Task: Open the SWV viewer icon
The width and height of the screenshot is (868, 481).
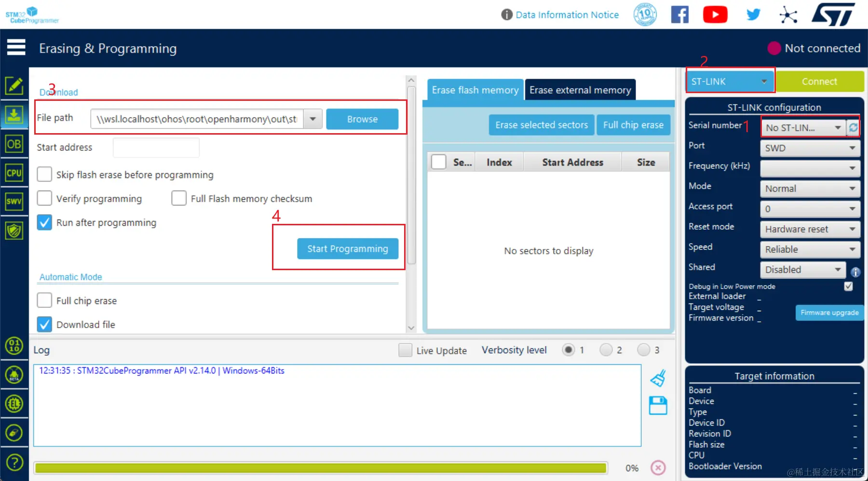Action: [x=14, y=201]
